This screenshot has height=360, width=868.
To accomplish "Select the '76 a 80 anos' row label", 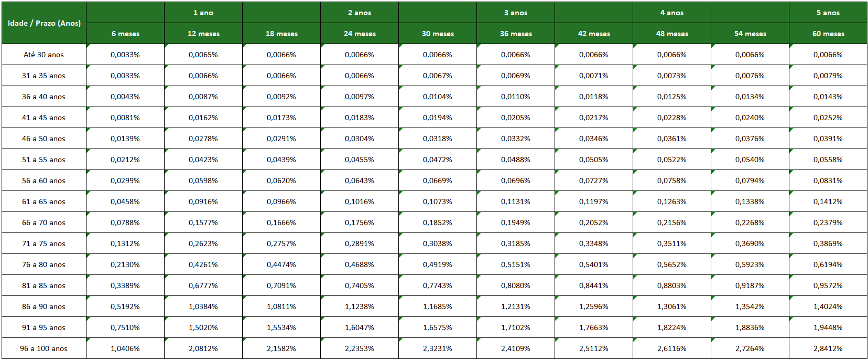I will click(x=44, y=264).
